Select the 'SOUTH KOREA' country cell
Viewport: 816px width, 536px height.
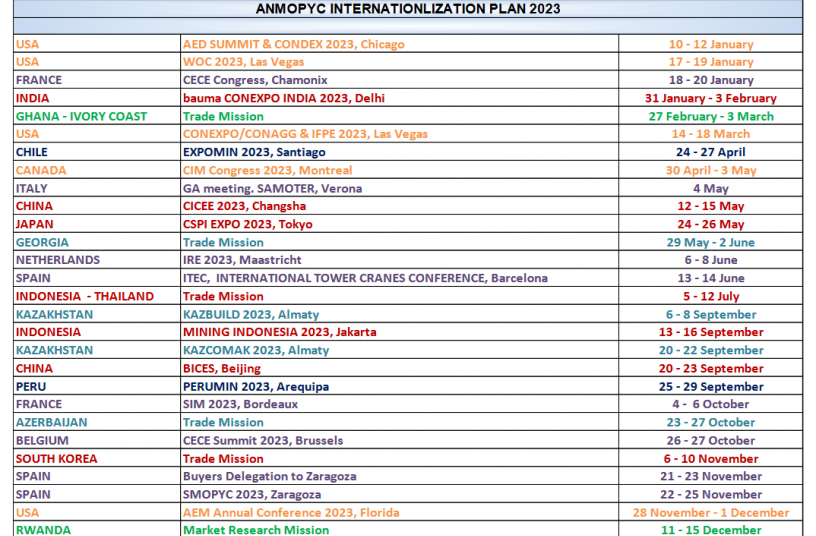(97, 459)
